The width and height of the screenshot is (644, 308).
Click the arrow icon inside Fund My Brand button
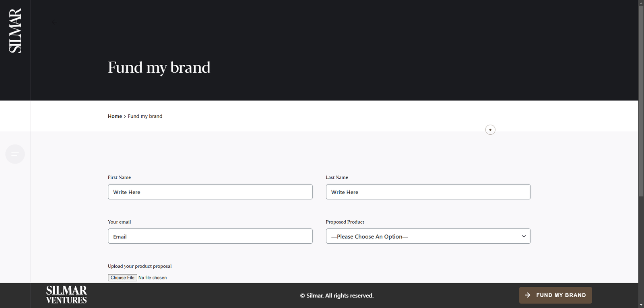pyautogui.click(x=528, y=295)
